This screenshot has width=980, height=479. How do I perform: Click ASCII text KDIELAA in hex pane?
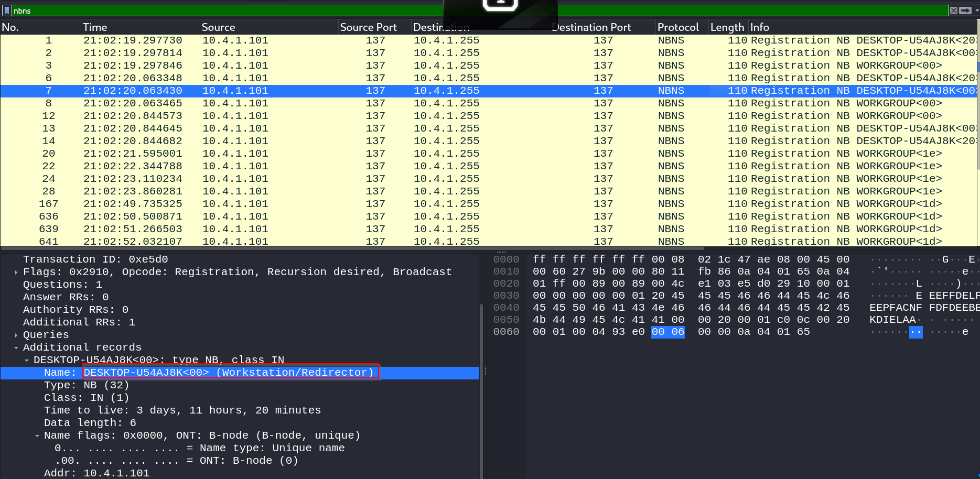pyautogui.click(x=892, y=320)
